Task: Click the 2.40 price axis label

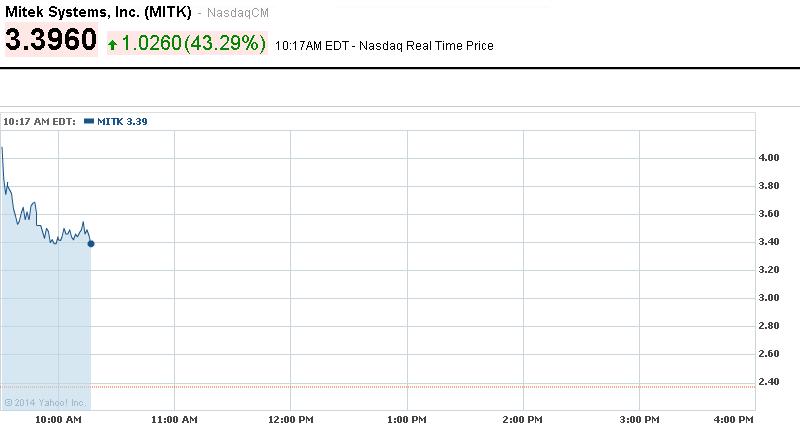Action: point(769,381)
